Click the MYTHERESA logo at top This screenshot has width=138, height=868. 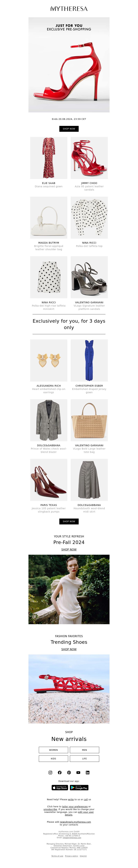(69, 9)
